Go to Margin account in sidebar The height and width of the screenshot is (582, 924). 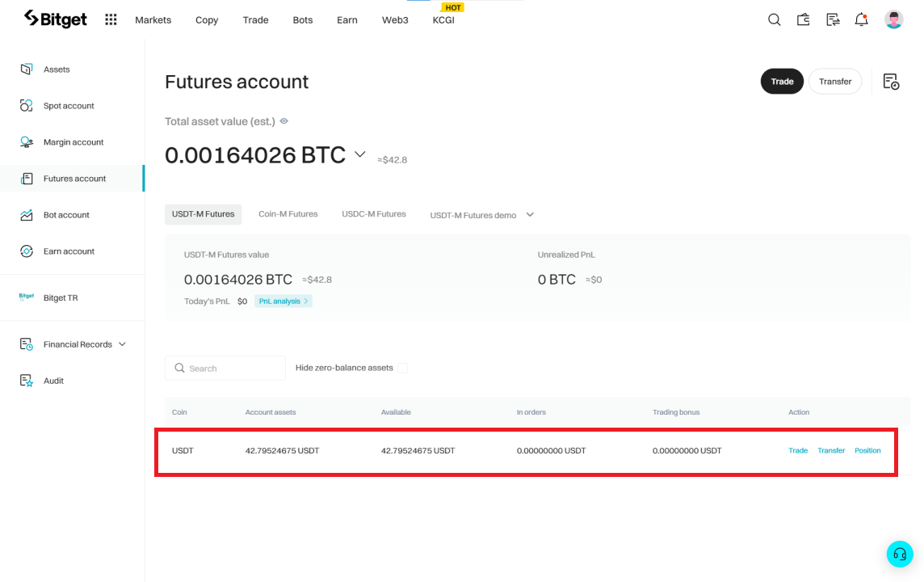(x=73, y=142)
